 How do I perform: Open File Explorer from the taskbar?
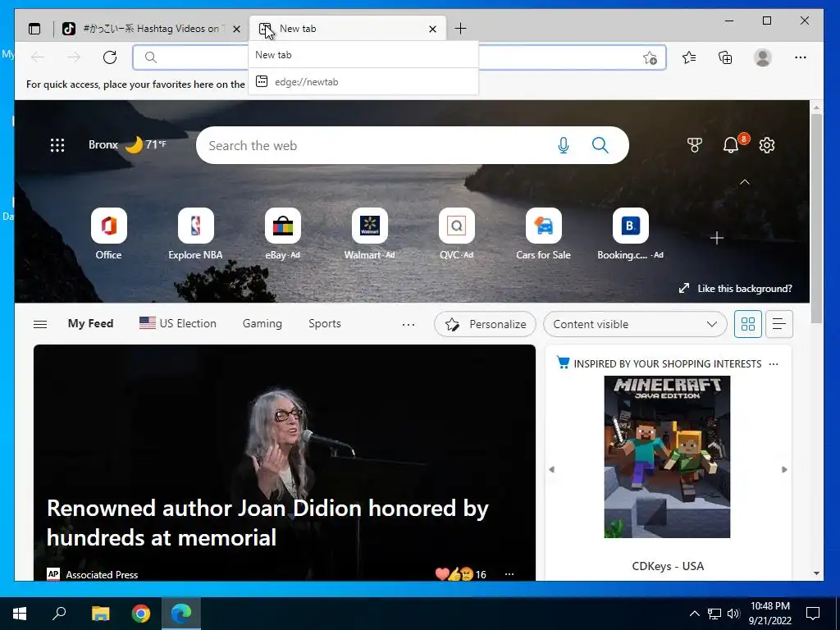tap(100, 614)
